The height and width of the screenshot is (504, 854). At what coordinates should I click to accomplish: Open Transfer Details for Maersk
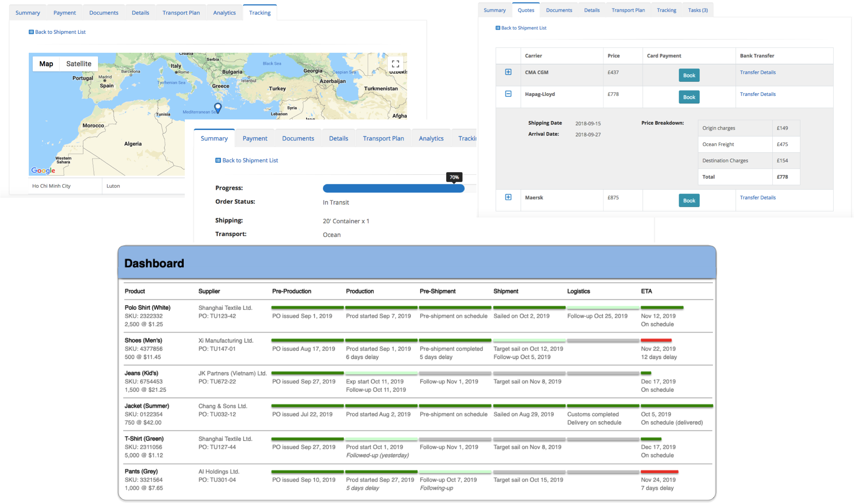[x=758, y=197]
